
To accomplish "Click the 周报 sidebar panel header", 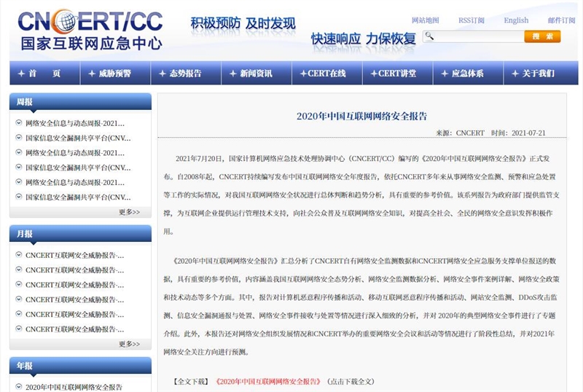I will 80,101.
